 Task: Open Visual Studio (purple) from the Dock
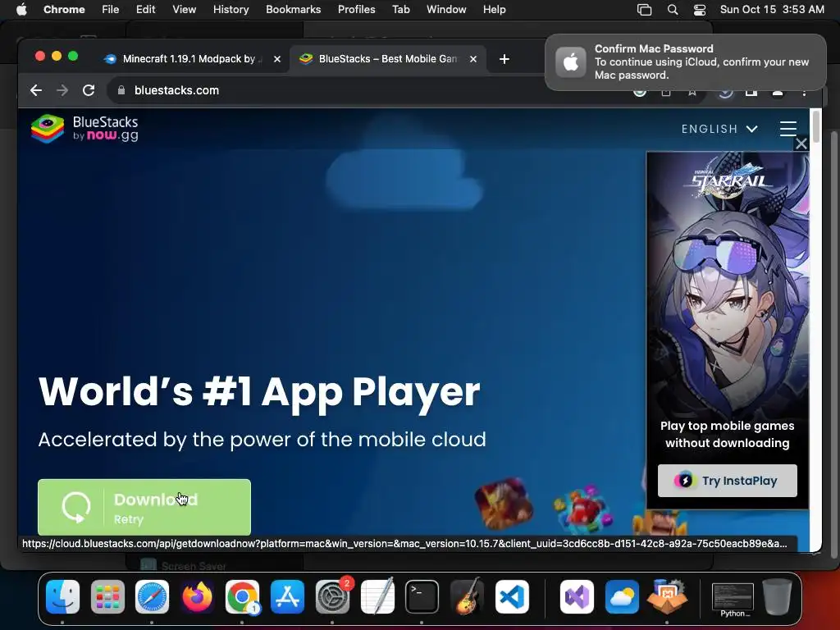pos(577,596)
